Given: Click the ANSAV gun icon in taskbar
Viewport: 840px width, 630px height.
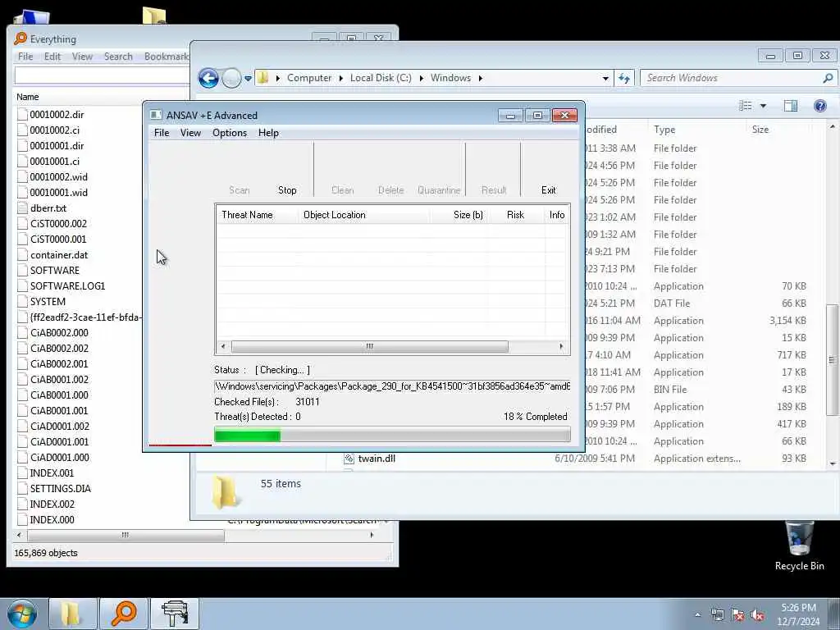Looking at the screenshot, I should 175,614.
